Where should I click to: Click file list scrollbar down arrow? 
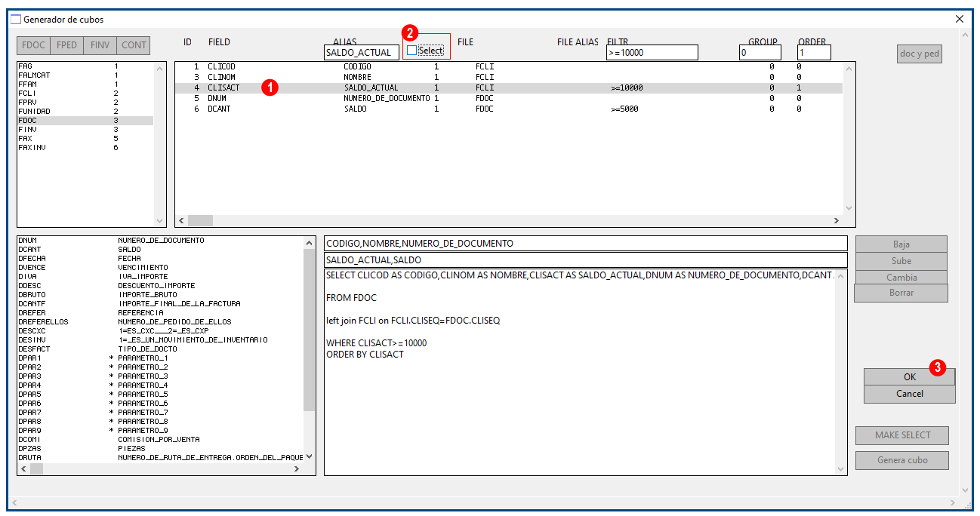click(159, 220)
